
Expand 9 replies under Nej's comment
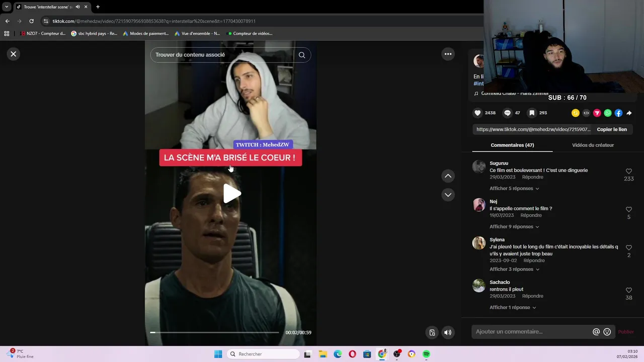pyautogui.click(x=514, y=227)
